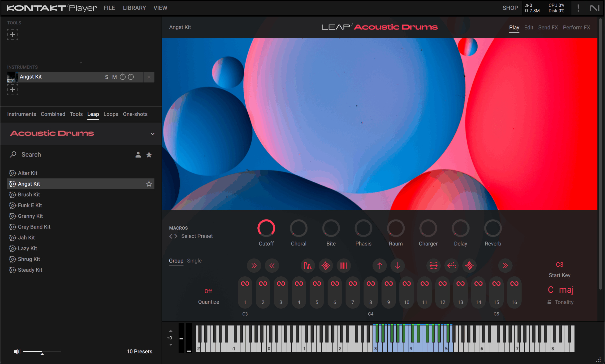The width and height of the screenshot is (605, 364).
Task: Open the C maj tonality selector
Action: (x=561, y=290)
